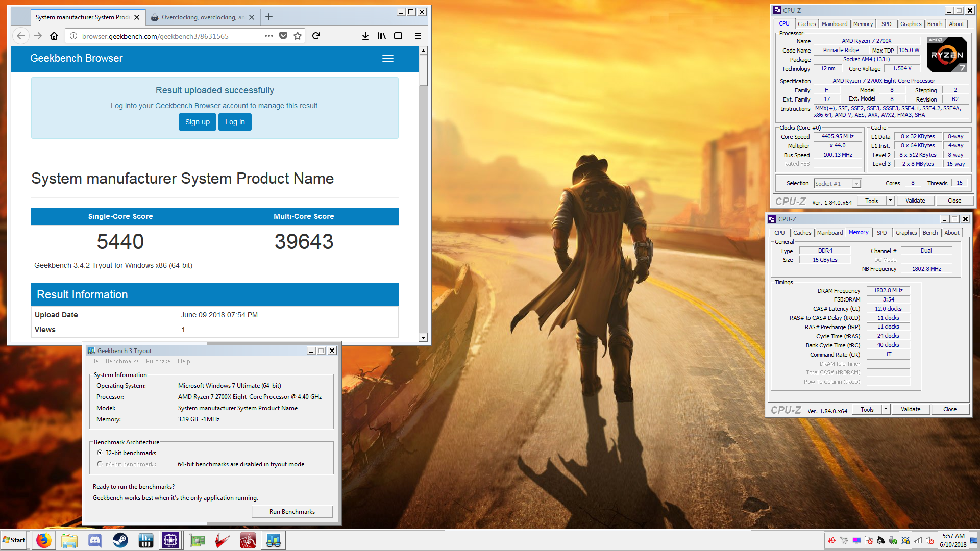Open Windows Explorer from the taskbar
The image size is (980, 551).
pos(69,540)
